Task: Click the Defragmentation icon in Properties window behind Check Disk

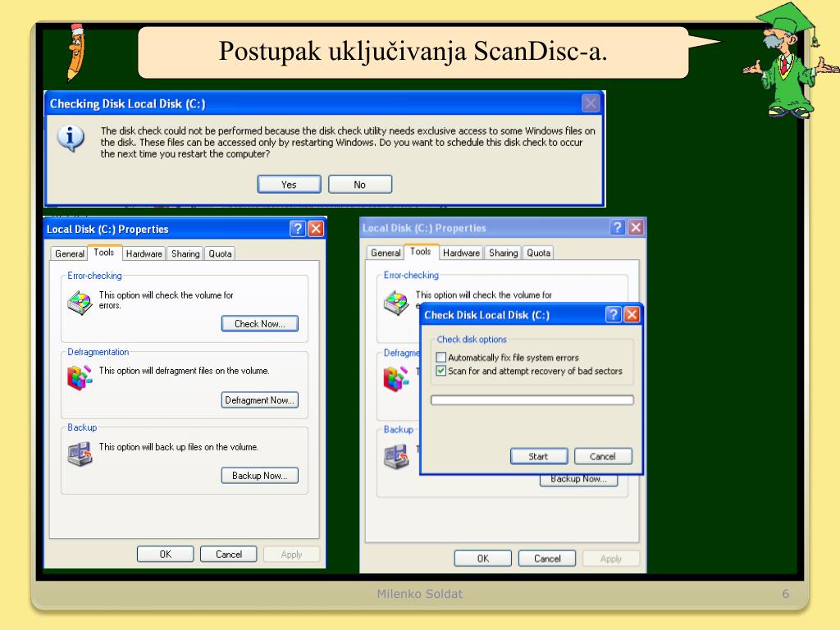Action: click(396, 378)
